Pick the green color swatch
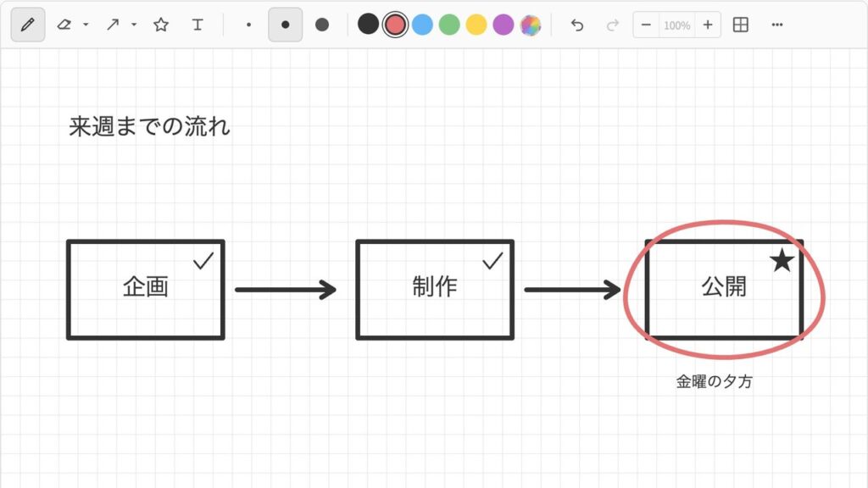The width and height of the screenshot is (868, 488). [449, 25]
